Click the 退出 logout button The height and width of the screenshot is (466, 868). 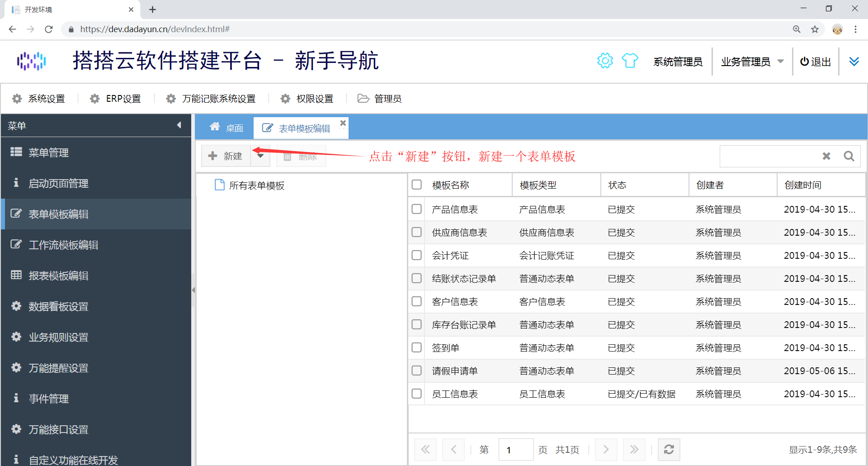[x=816, y=62]
